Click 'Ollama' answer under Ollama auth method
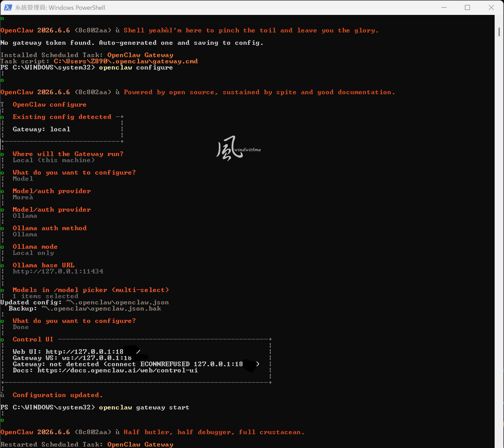This screenshot has height=448, width=504. click(25, 234)
